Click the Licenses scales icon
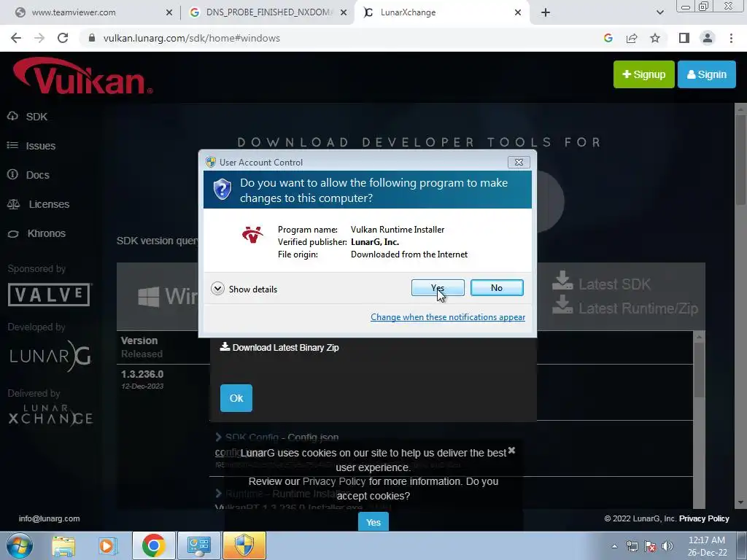The image size is (747, 560). point(13,204)
